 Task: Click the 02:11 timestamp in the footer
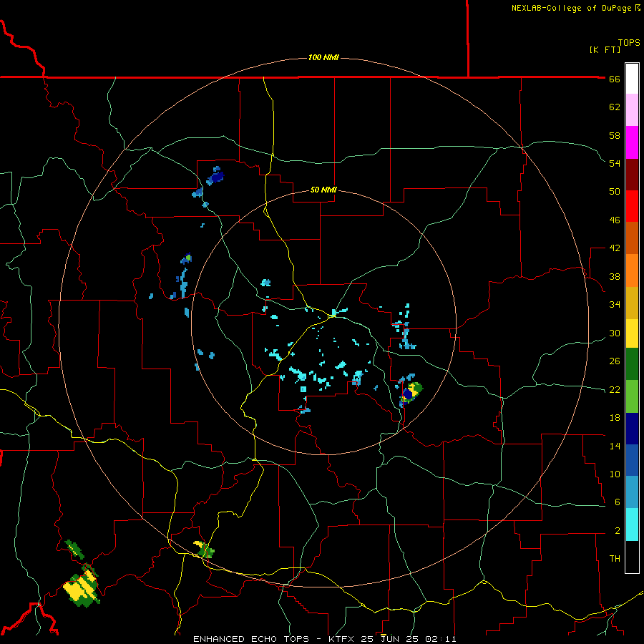[x=441, y=639]
